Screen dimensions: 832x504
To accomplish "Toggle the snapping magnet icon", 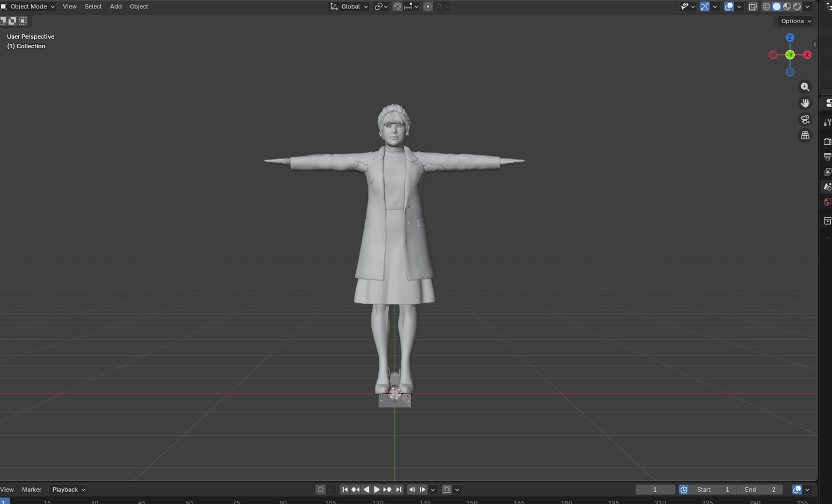I will click(x=398, y=7).
